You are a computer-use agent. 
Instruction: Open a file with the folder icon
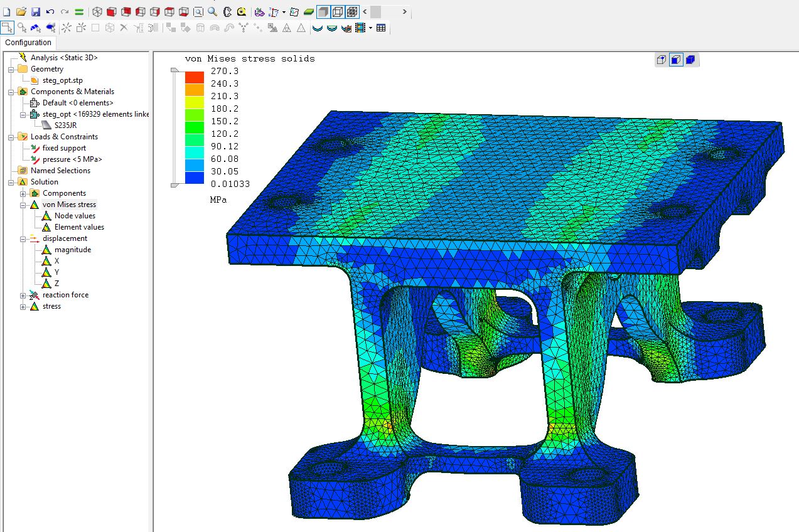click(x=21, y=12)
